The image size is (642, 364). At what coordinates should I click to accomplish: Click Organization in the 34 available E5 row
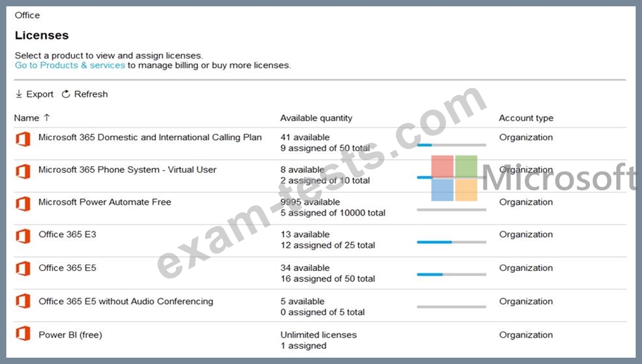526,268
